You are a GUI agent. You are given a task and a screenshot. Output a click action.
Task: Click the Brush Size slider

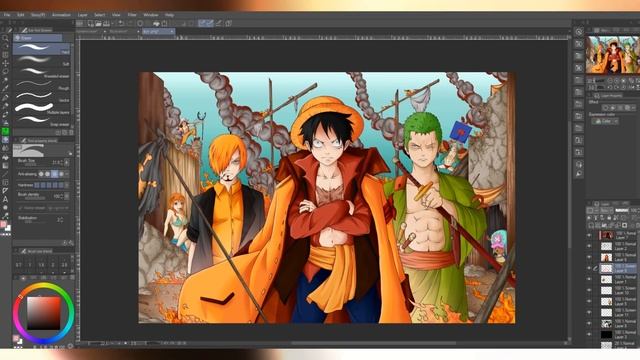click(x=35, y=165)
